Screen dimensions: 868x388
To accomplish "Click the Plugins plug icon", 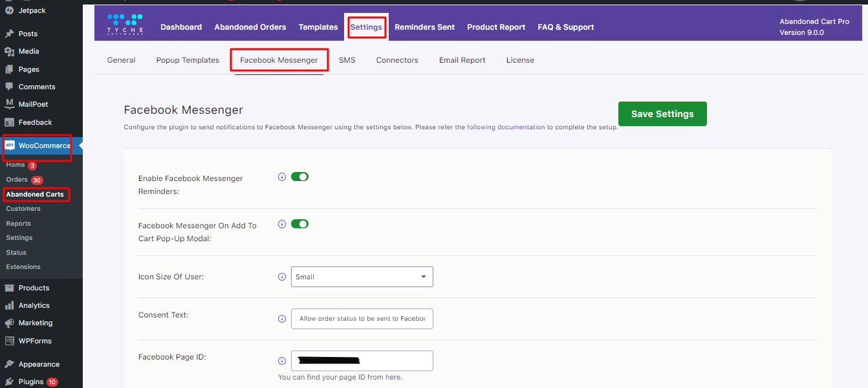I will coord(9,382).
